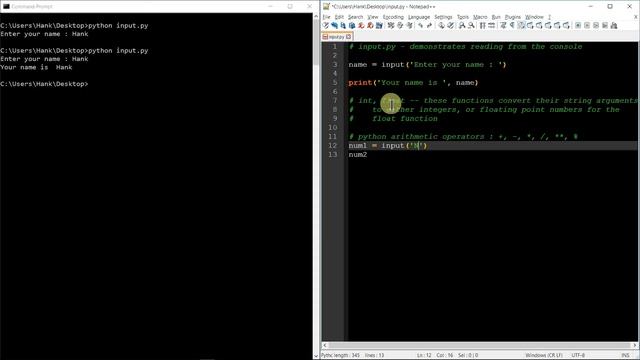Toggle synchronized vertical scrolling

click(x=482, y=25)
